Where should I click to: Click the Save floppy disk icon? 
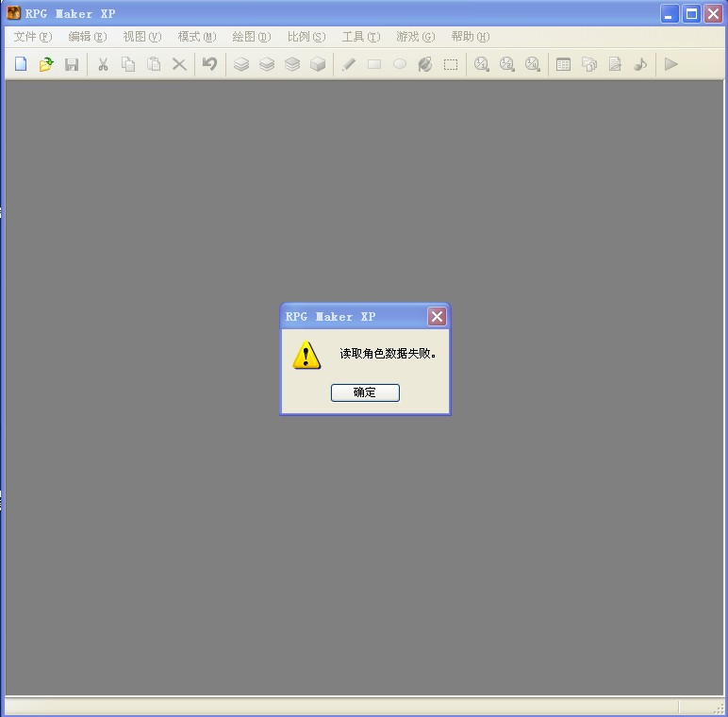[x=72, y=64]
